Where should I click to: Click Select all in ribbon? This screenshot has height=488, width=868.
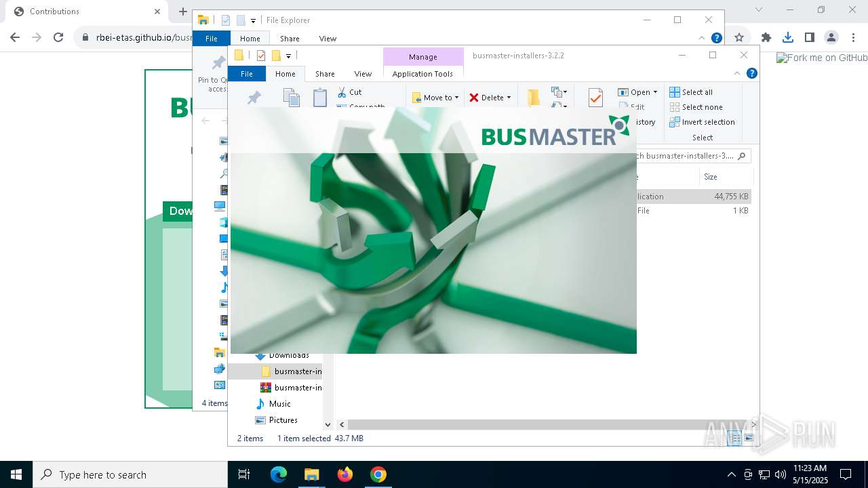tap(691, 92)
